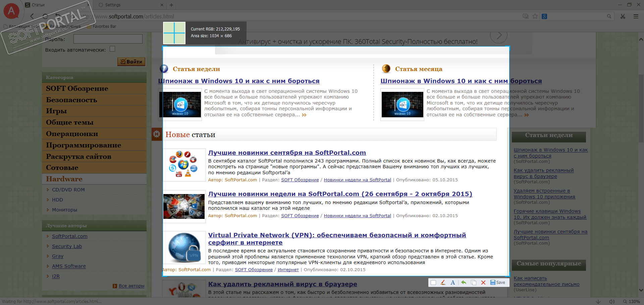The width and height of the screenshot is (644, 305).
Task: Select the rectangle tool in capture toolbar
Action: point(433,283)
